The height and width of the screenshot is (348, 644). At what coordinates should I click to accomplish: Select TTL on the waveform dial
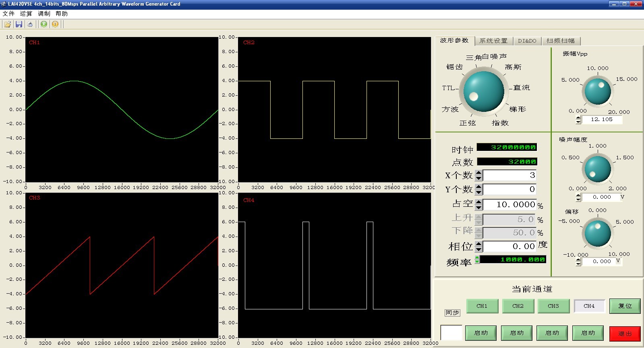pos(448,88)
